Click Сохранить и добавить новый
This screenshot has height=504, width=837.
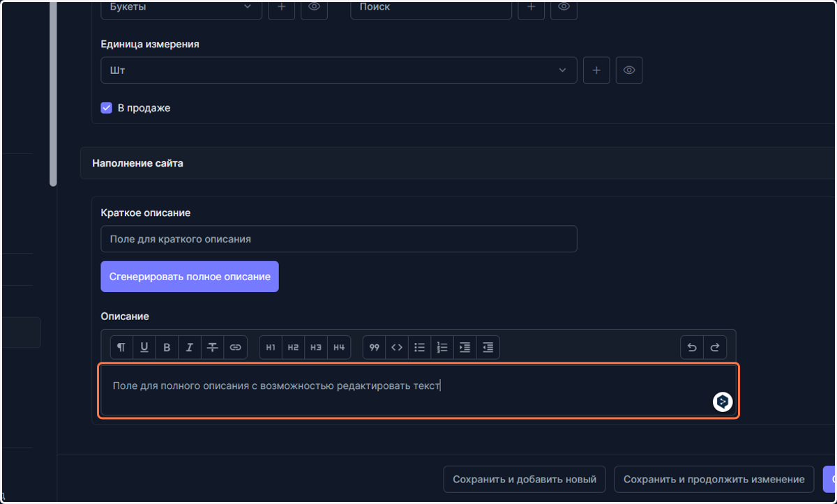[x=525, y=480]
